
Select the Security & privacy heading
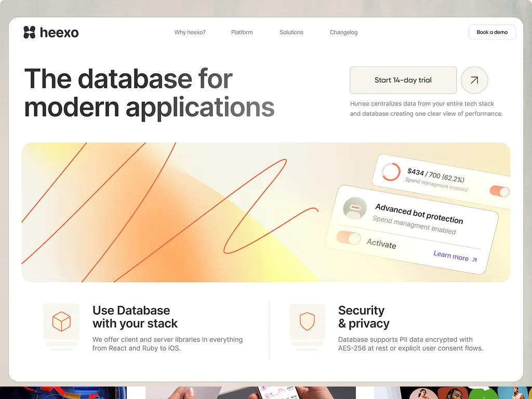pos(364,317)
